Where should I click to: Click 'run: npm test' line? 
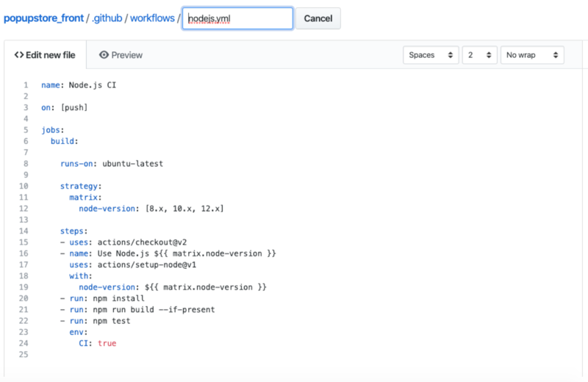pos(96,321)
